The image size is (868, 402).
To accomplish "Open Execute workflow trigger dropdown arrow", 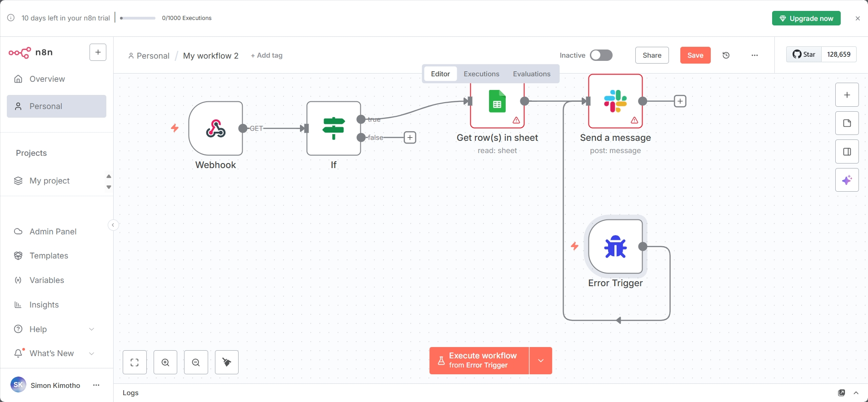I will point(541,361).
